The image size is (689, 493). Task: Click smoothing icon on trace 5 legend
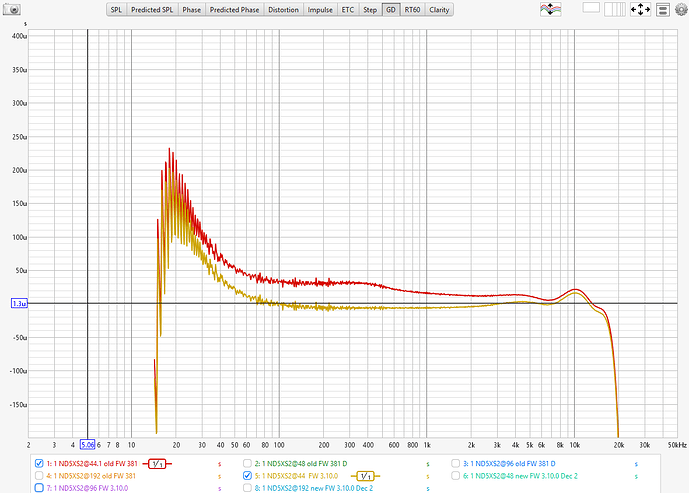365,476
